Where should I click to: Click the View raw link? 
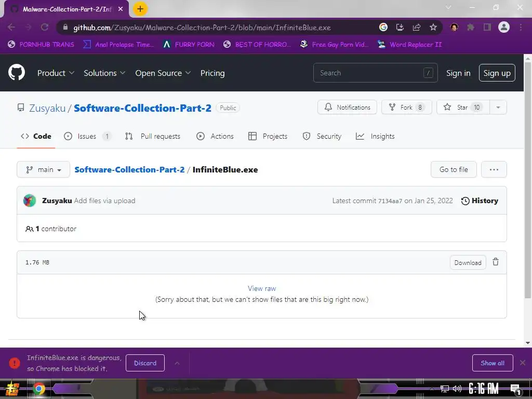click(x=262, y=288)
